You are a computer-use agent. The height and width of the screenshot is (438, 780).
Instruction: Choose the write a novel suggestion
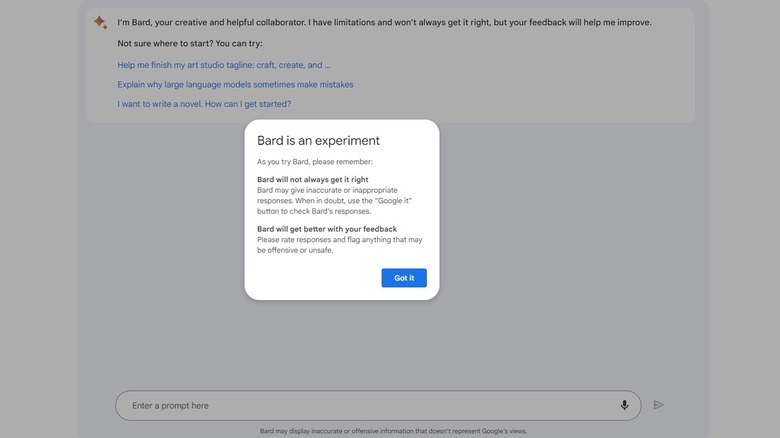point(204,104)
